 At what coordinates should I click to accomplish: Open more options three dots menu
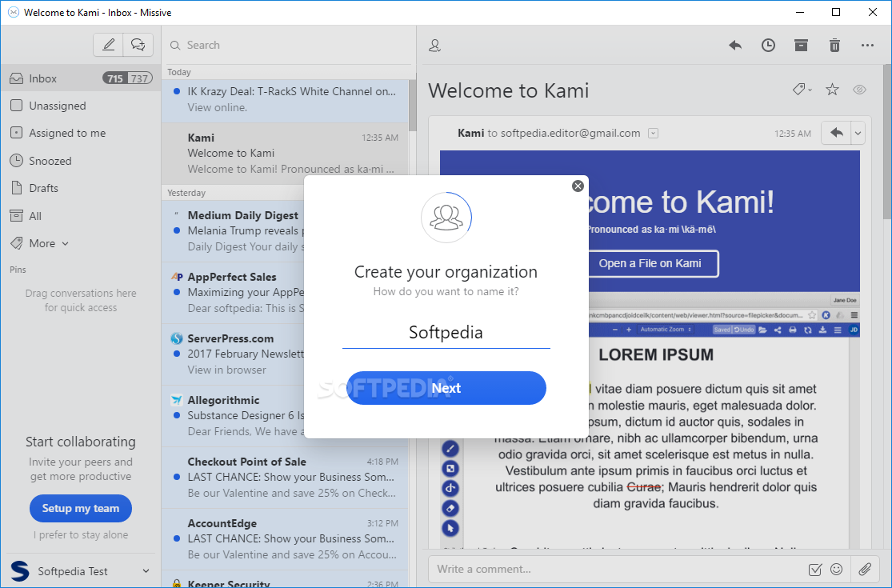(867, 46)
